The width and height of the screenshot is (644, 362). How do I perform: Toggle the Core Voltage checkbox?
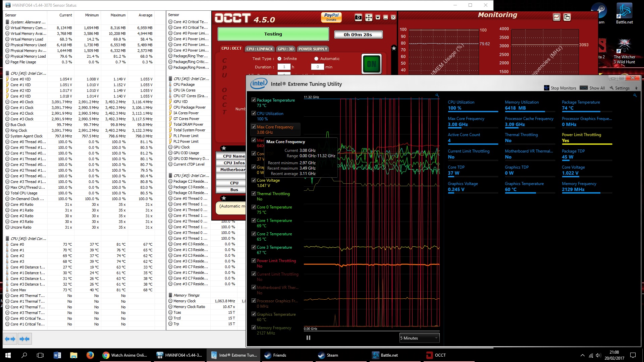[x=254, y=180]
